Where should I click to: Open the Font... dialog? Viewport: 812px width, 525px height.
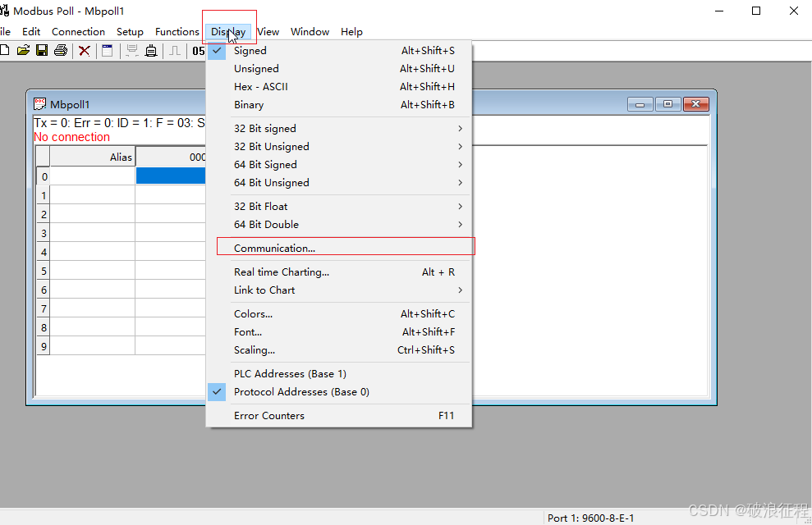pyautogui.click(x=339, y=332)
